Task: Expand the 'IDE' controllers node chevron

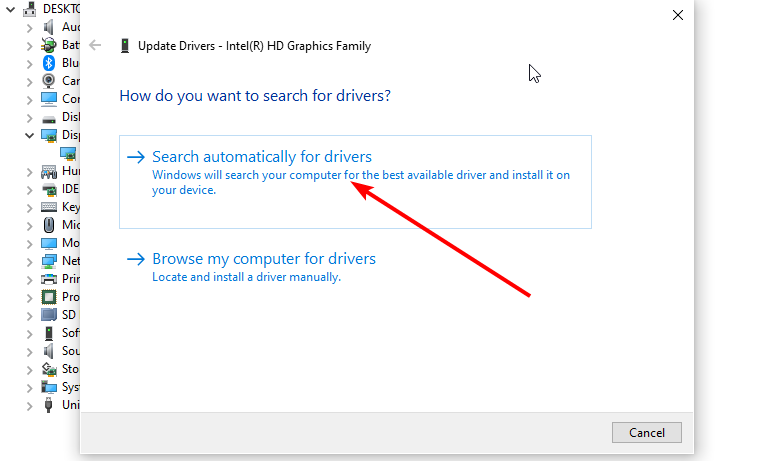Action: pyautogui.click(x=29, y=190)
